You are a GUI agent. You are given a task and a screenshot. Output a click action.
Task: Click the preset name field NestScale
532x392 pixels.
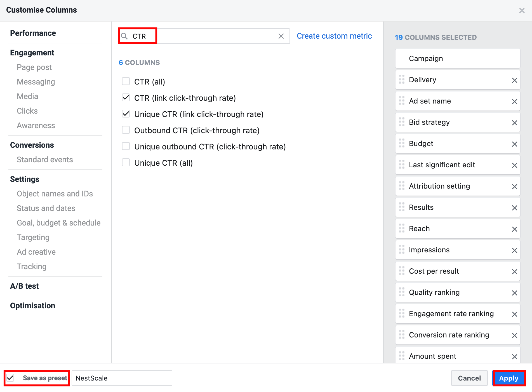coord(122,378)
